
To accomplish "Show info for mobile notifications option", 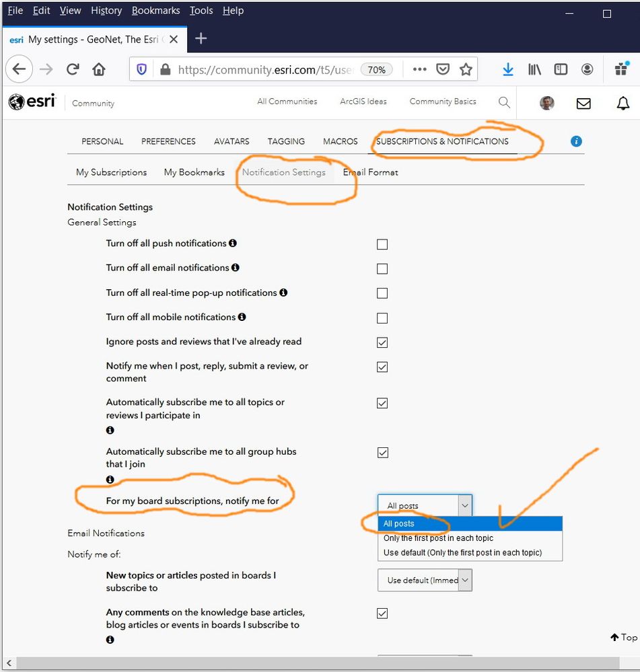I will point(242,317).
